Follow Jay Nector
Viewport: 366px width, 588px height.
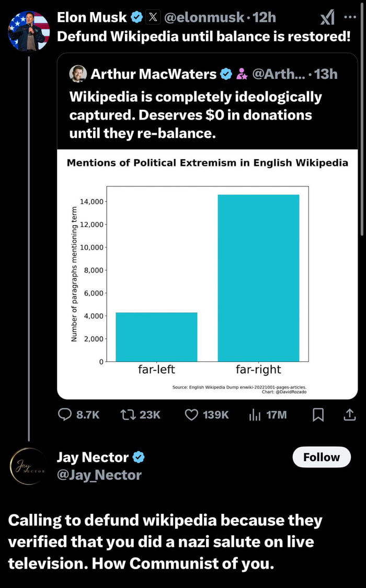(x=321, y=457)
